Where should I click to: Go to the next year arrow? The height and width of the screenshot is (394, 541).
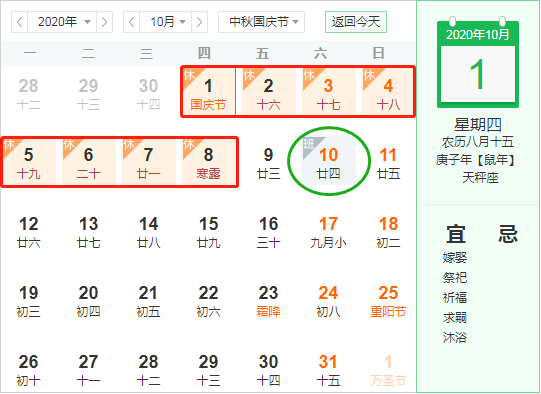(105, 22)
